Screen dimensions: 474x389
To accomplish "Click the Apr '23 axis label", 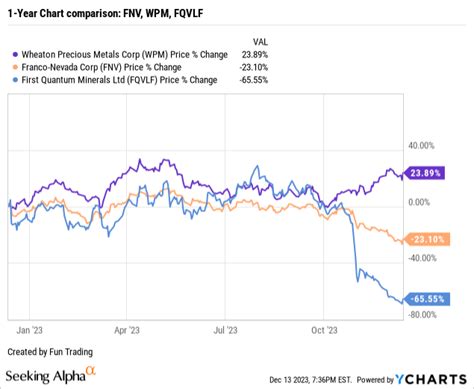I will point(127,330).
